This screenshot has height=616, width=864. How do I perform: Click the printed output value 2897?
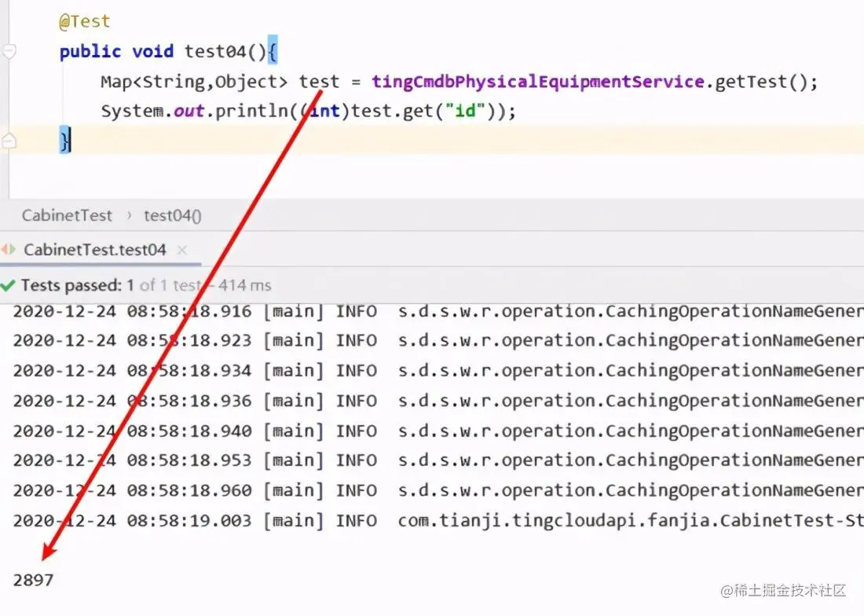point(33,580)
